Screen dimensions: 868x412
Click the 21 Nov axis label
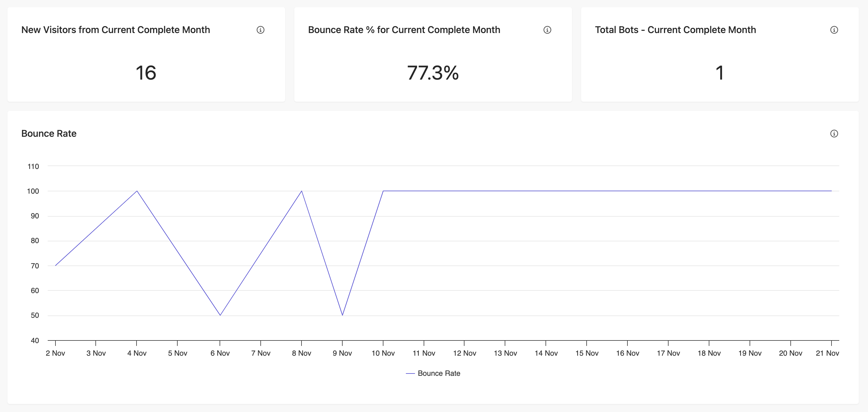click(x=827, y=353)
